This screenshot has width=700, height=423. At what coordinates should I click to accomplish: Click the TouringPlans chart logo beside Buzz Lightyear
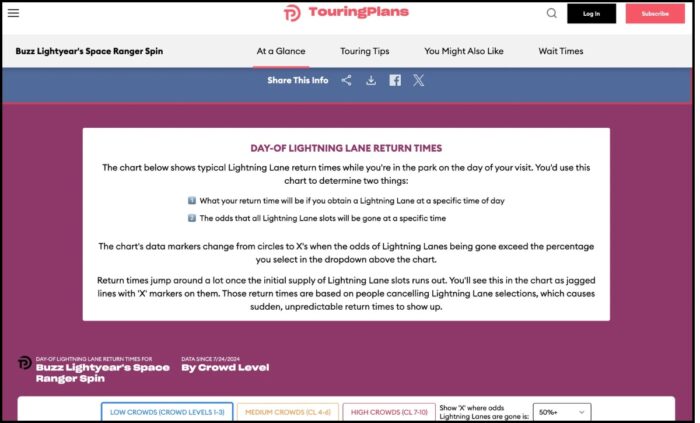point(25,363)
